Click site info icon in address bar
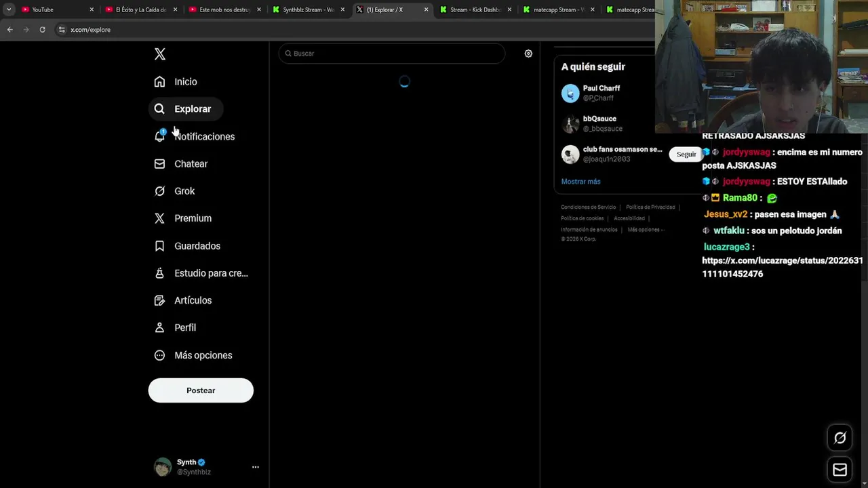Image resolution: width=868 pixels, height=488 pixels. 62,30
